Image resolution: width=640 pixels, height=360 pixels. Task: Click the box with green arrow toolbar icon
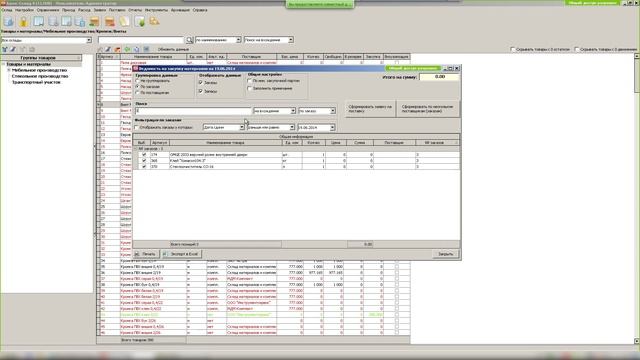pyautogui.click(x=94, y=21)
